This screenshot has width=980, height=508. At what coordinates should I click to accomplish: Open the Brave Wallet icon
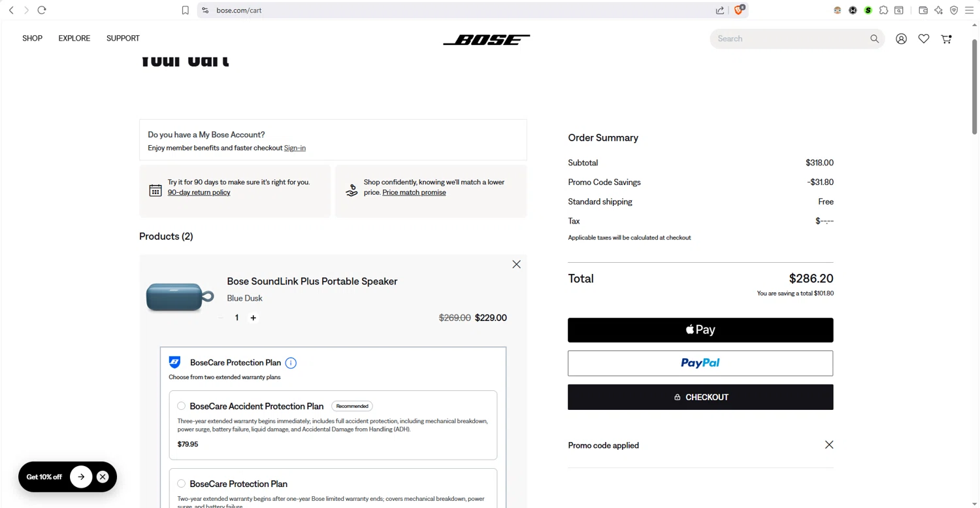click(923, 10)
